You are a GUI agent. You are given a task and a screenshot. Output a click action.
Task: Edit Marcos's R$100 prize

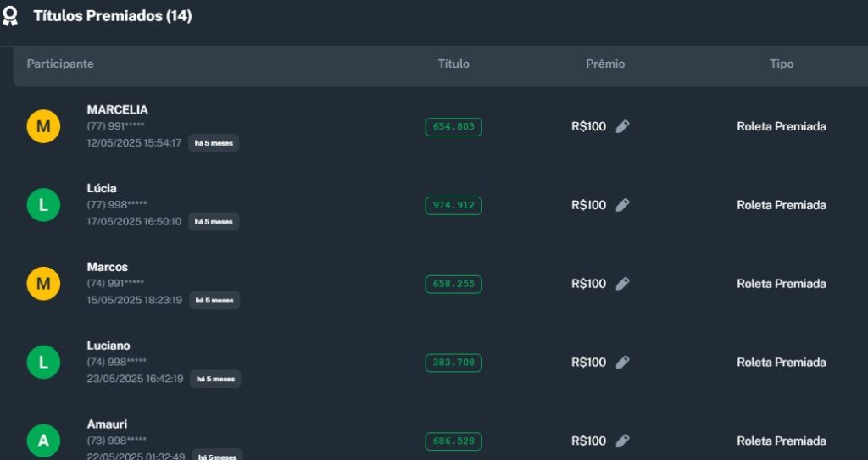[x=622, y=284]
